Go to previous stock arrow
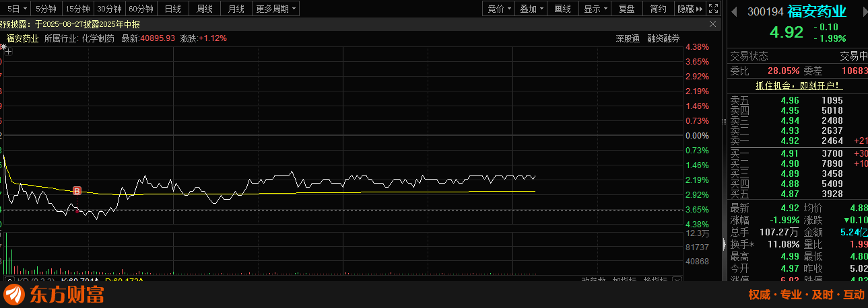 coord(734,11)
